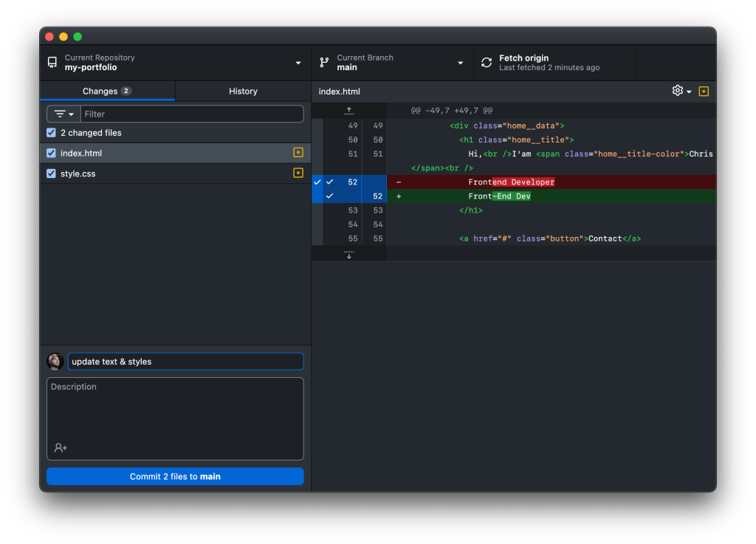This screenshot has height=544, width=756.
Task: Open the Current Branch dropdown
Action: (459, 63)
